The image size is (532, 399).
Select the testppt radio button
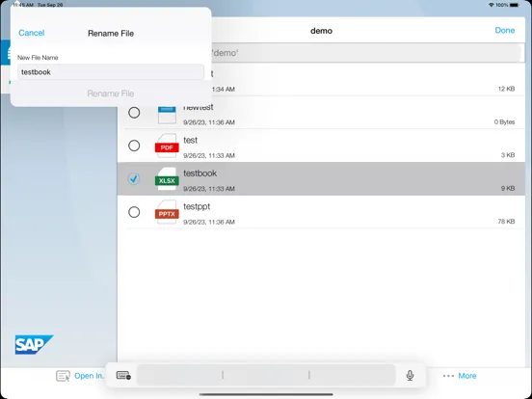pyautogui.click(x=134, y=212)
